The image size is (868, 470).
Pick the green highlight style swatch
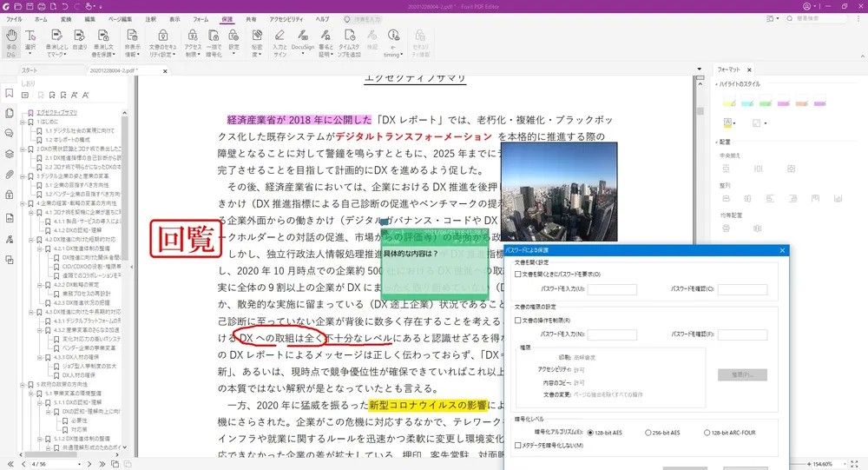pos(765,101)
